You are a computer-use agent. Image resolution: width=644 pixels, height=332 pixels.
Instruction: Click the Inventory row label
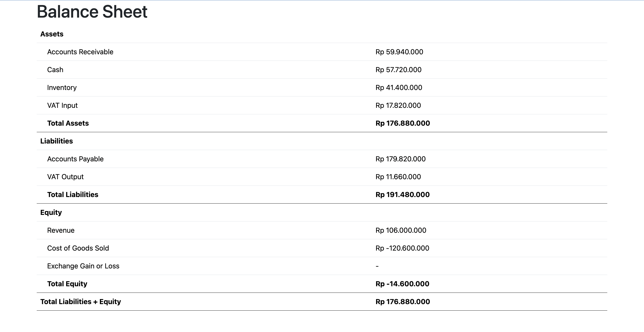62,87
